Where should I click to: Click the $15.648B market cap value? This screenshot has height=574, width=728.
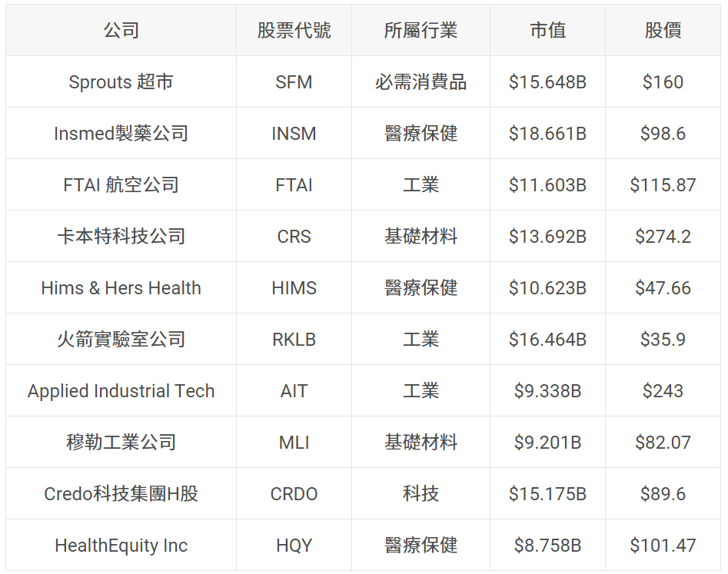[547, 82]
